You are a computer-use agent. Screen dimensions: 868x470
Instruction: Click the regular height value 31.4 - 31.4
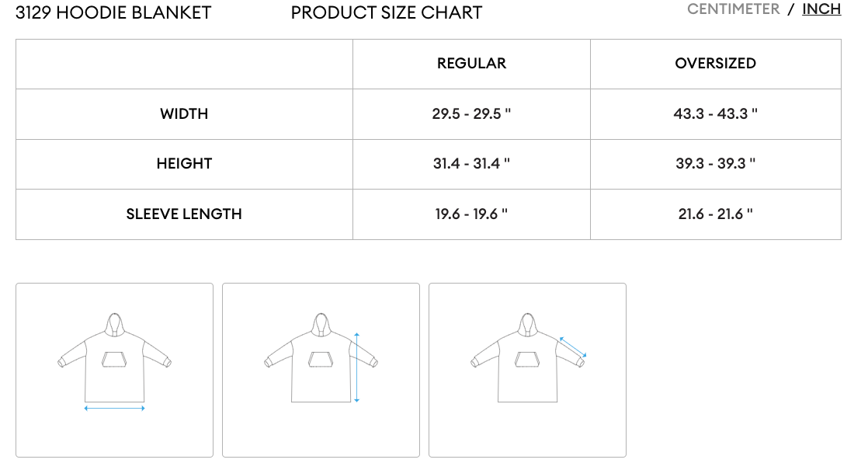point(471,164)
